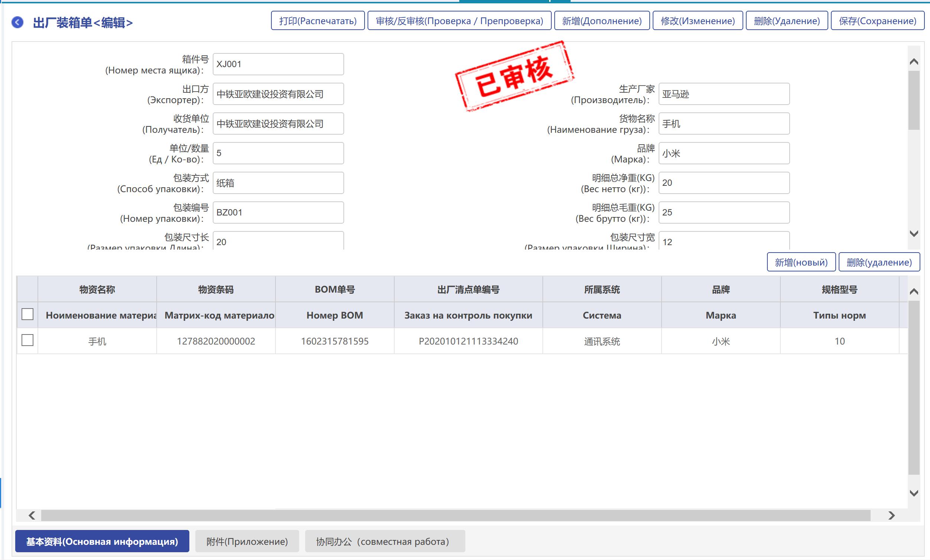Open 协同办公 collaborative work tab
Viewport: 930px width, 560px height.
[385, 541]
